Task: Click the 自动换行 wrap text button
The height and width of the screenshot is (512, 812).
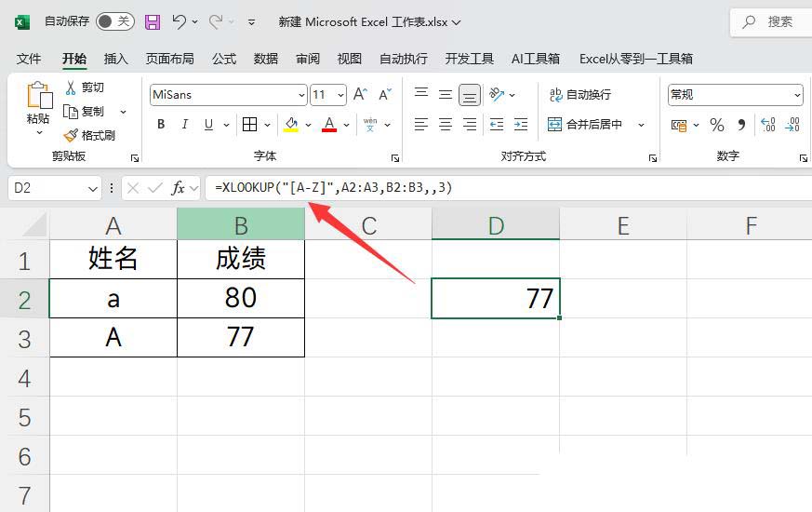Action: [580, 95]
